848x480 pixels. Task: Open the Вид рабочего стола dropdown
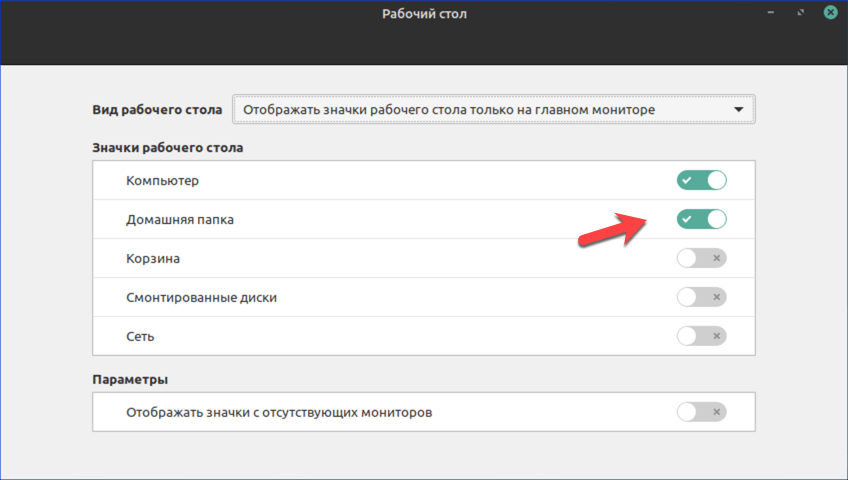pos(494,109)
